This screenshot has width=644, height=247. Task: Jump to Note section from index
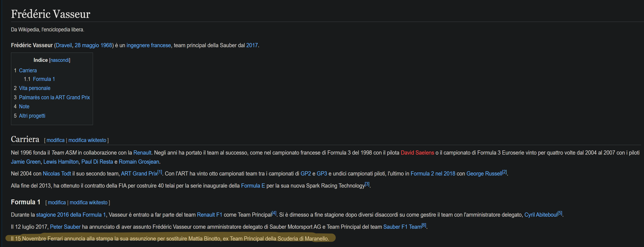[24, 106]
